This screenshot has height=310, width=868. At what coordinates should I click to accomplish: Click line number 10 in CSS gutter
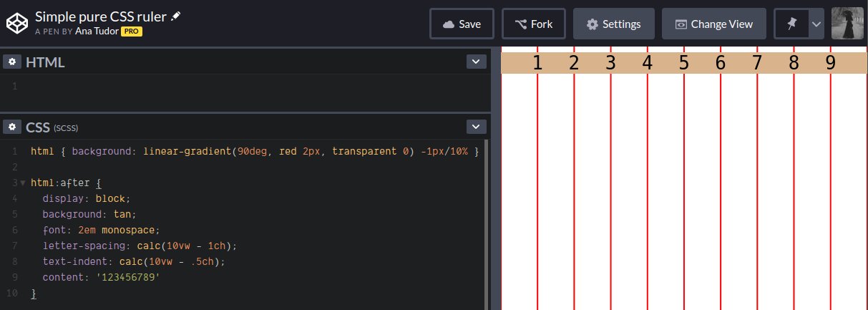(x=11, y=293)
